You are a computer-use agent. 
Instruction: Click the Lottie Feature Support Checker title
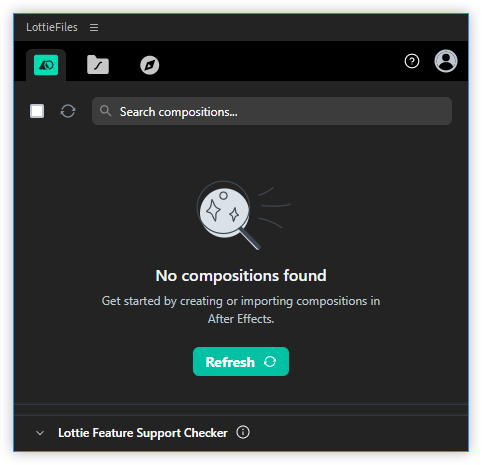click(143, 433)
